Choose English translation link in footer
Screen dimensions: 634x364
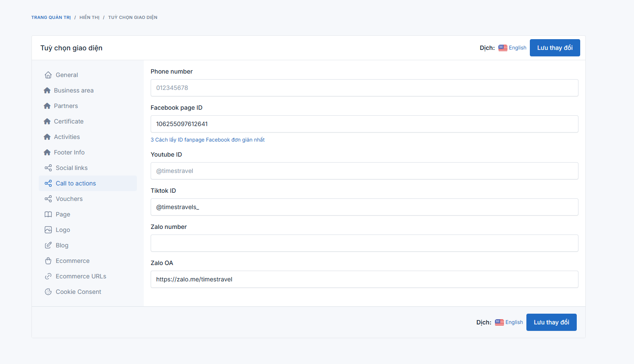514,322
